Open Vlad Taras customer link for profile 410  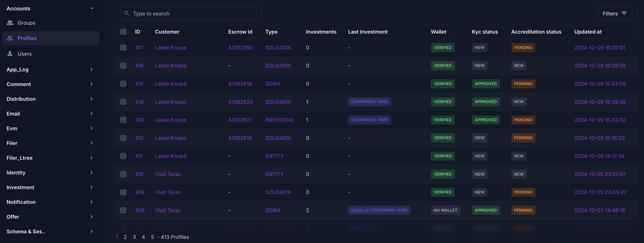pos(167,174)
